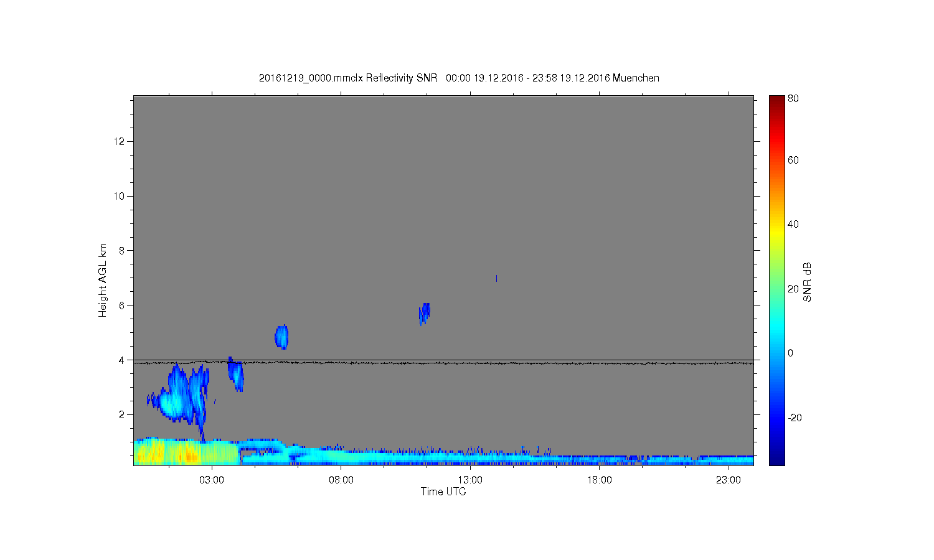
Task: Click the colorbar value 40
Action: 793,224
